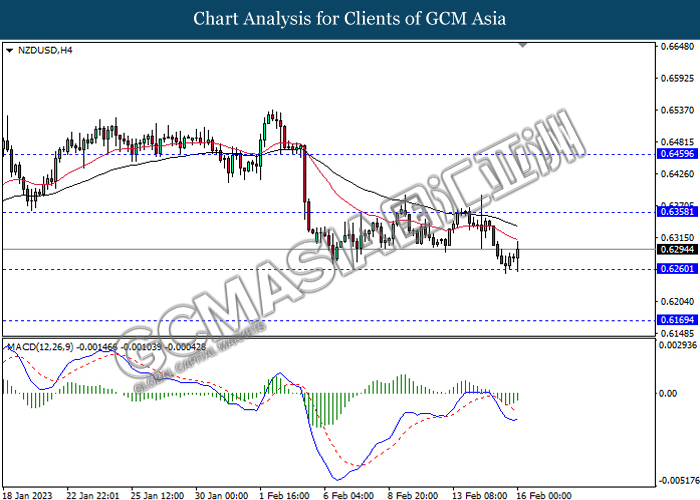Click the 0.61485 price scale value

coord(677,333)
